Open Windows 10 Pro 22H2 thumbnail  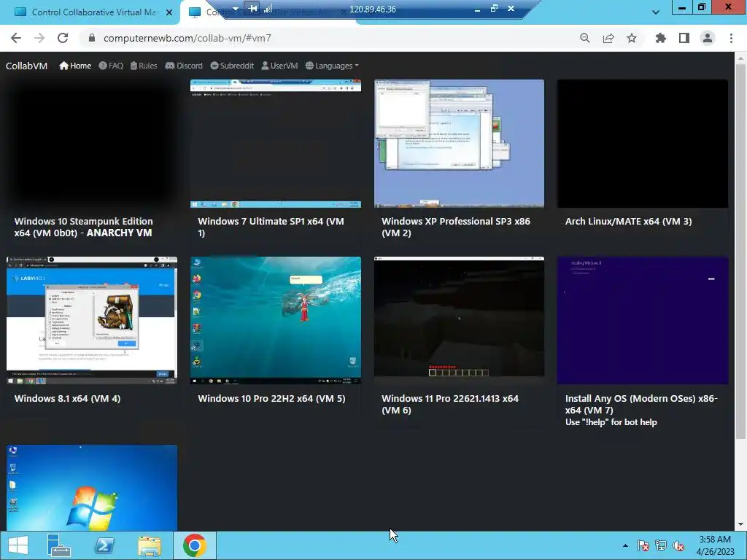pos(275,321)
